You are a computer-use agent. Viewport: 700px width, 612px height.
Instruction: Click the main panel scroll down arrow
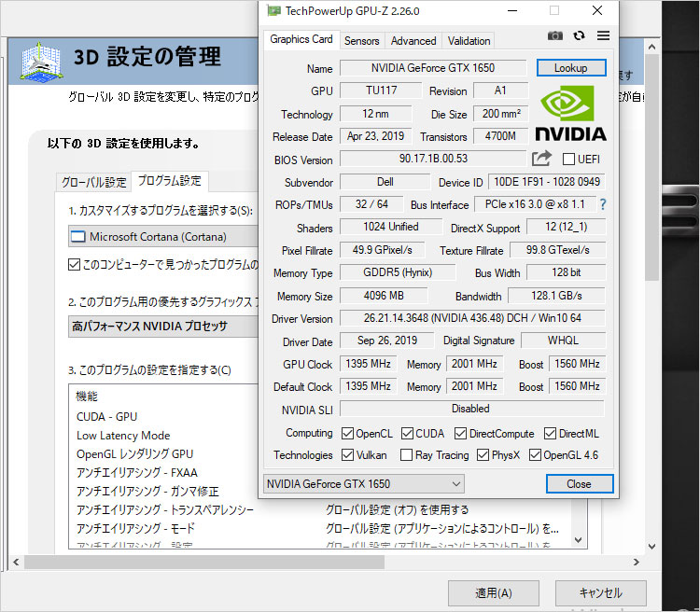651,547
